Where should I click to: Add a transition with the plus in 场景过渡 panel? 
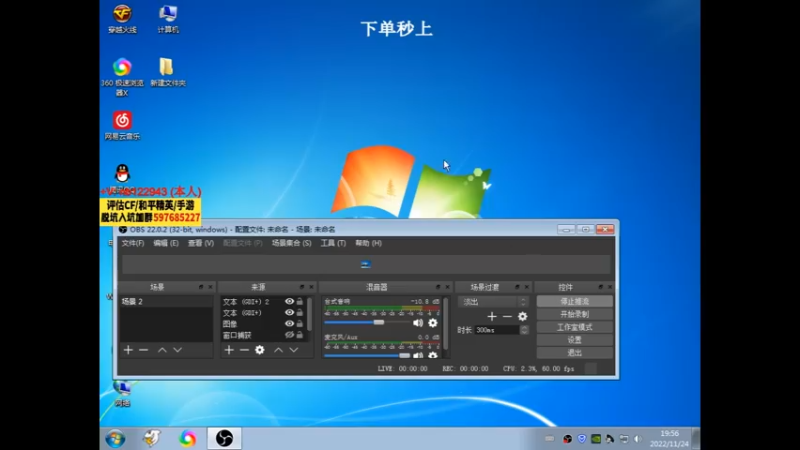pyautogui.click(x=492, y=317)
